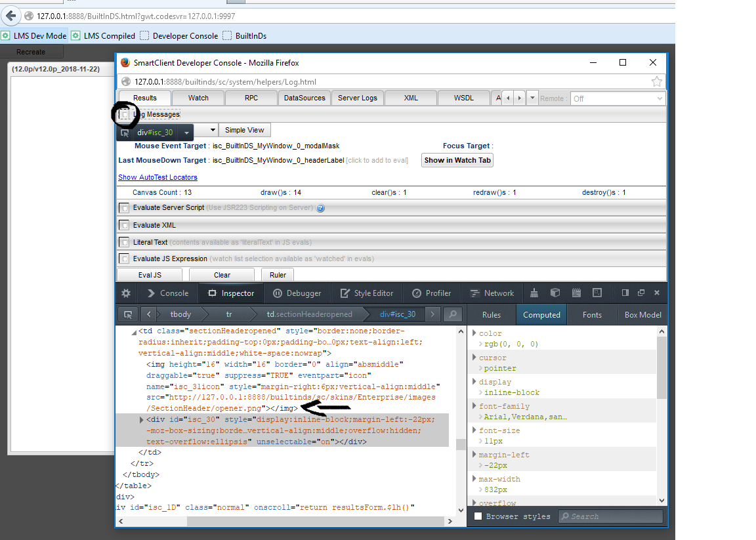The width and height of the screenshot is (756, 540).
Task: Click the Eval JS button
Action: [x=150, y=275]
